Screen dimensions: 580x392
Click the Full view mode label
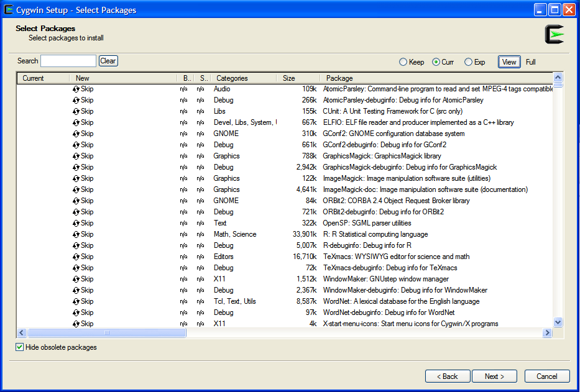531,62
